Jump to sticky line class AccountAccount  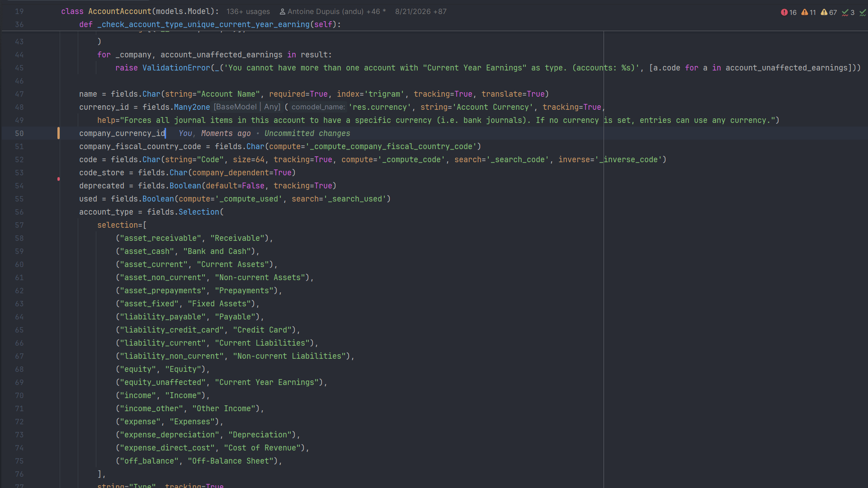[140, 12]
